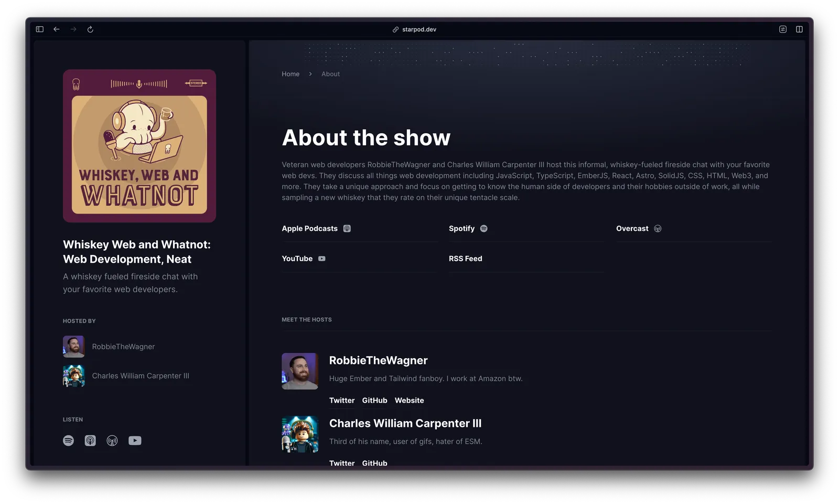The height and width of the screenshot is (504, 839).
Task: Click the Apple Podcasts icon under Listen
Action: tap(90, 441)
